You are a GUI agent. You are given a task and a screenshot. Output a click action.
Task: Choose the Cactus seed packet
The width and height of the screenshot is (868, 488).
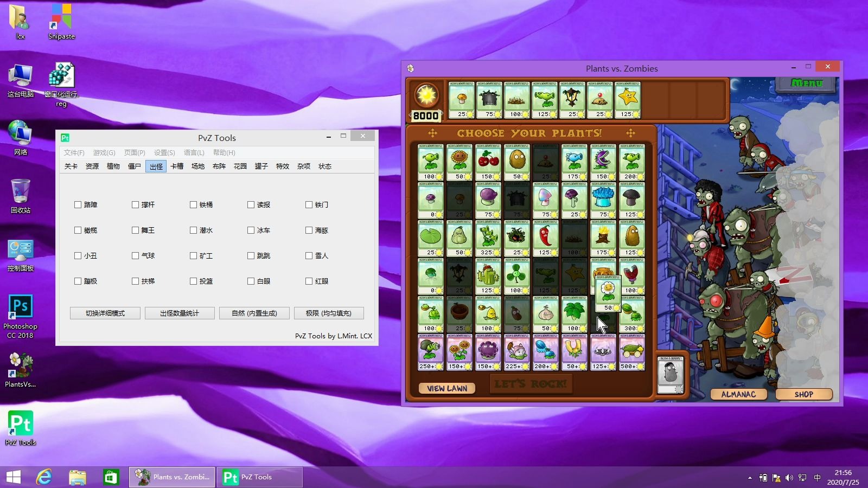click(x=488, y=276)
